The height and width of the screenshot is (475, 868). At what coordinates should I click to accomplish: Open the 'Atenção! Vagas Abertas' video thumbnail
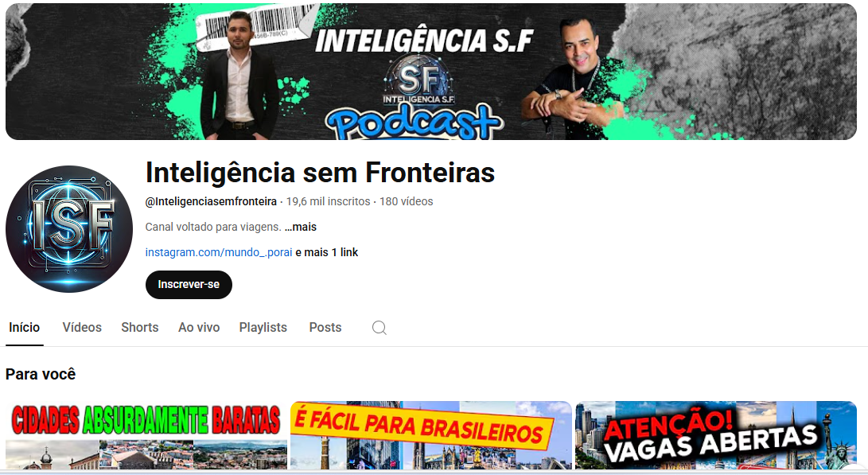(x=716, y=435)
